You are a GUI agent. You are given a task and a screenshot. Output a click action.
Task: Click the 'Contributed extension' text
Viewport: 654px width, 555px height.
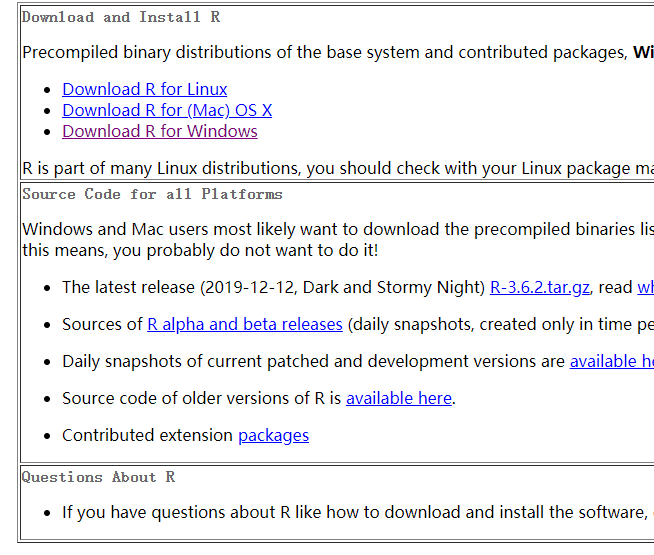148,435
